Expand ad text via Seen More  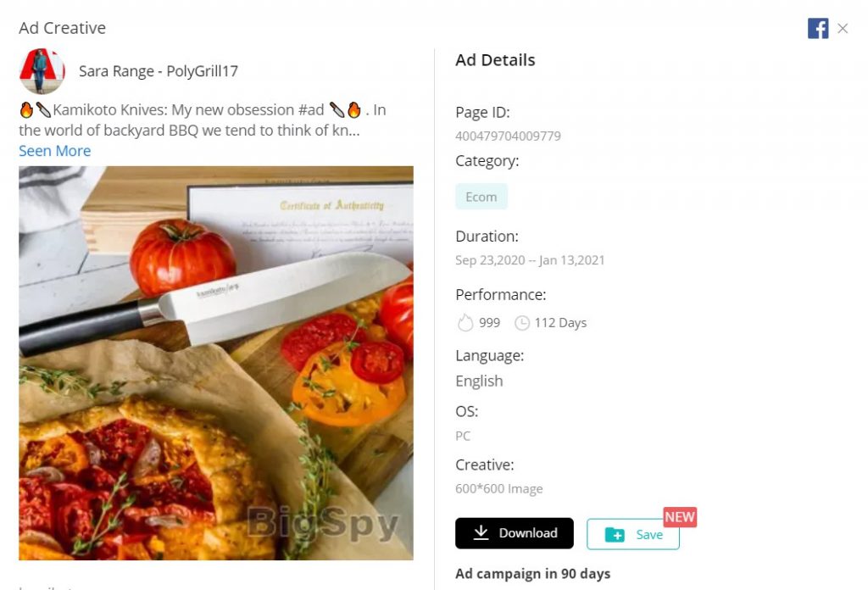(x=55, y=151)
